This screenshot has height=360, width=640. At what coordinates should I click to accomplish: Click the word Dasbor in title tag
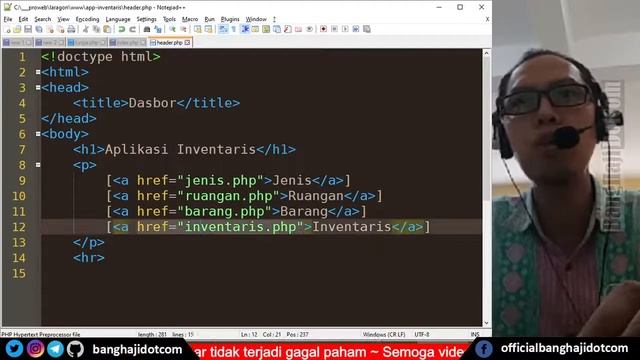pyautogui.click(x=152, y=103)
